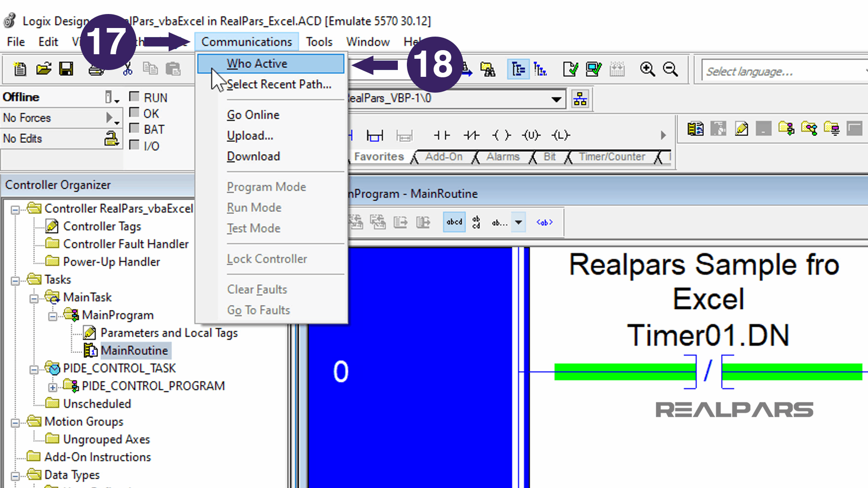Click the Open folder icon
This screenshot has width=868, height=488.
point(43,69)
